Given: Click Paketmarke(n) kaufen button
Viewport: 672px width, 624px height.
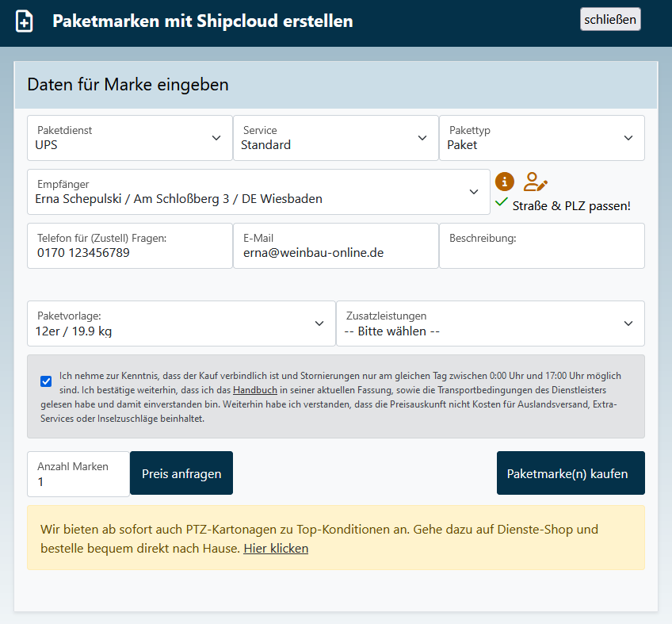Looking at the screenshot, I should (571, 473).
